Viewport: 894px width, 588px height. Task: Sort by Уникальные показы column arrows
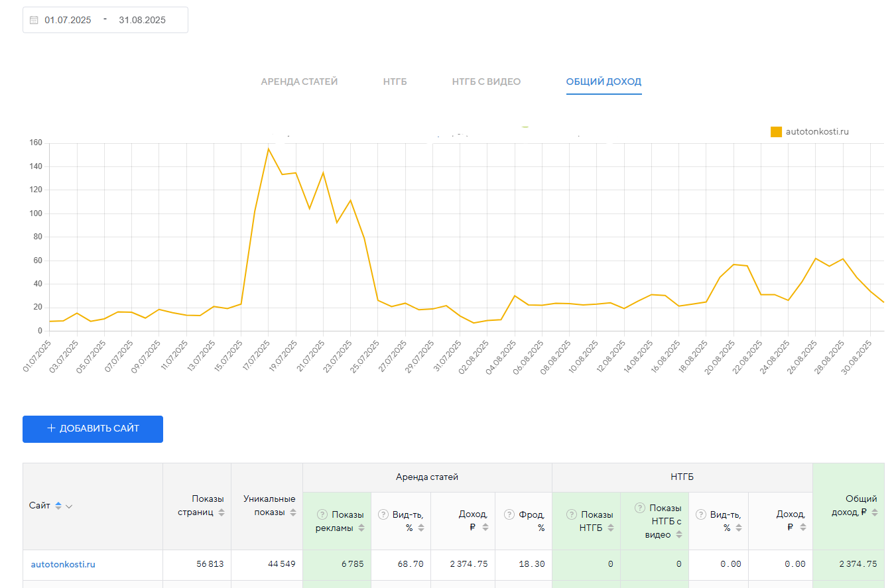293,512
